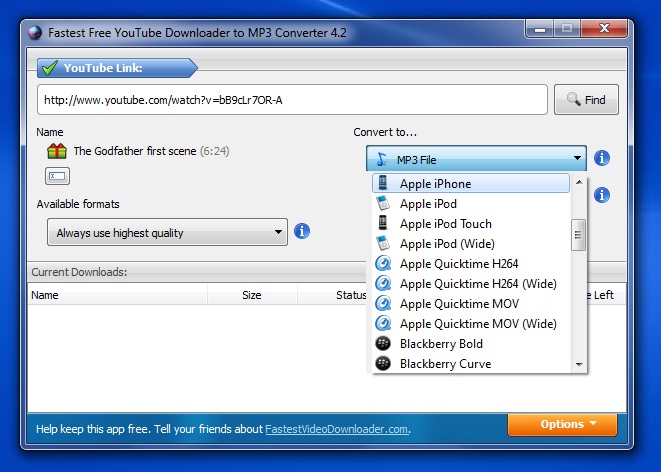The width and height of the screenshot is (661, 472).
Task: Open the orange Options menu button
Action: click(x=562, y=424)
